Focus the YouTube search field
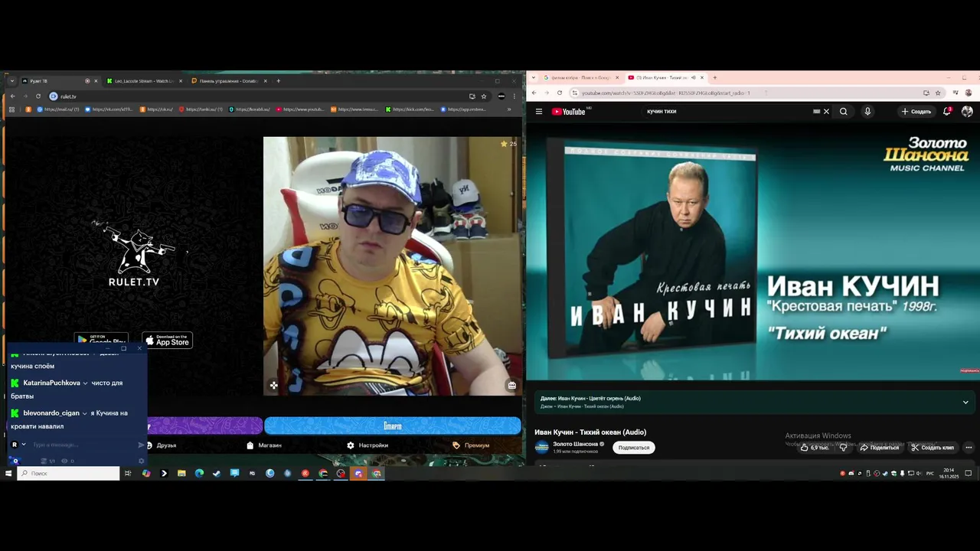The width and height of the screenshot is (980, 551). (727, 112)
